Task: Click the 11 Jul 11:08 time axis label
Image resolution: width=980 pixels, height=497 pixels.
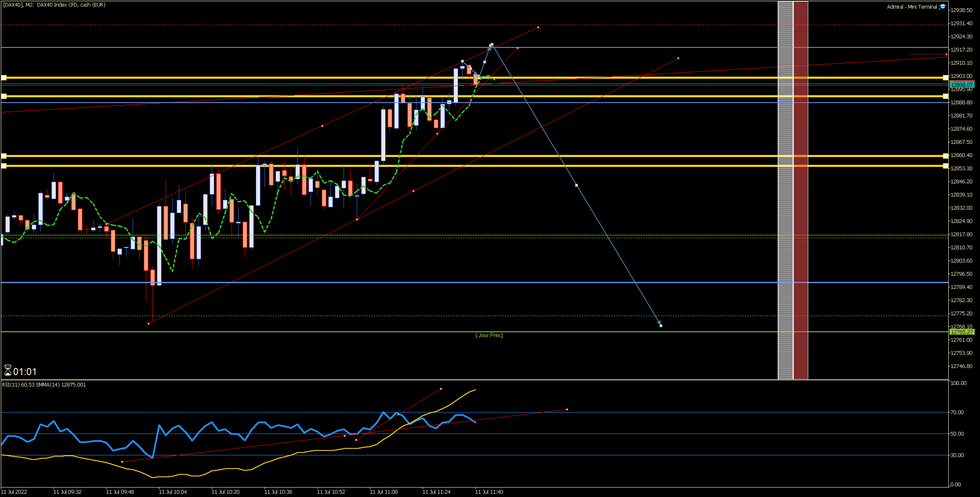Action: pyautogui.click(x=384, y=492)
